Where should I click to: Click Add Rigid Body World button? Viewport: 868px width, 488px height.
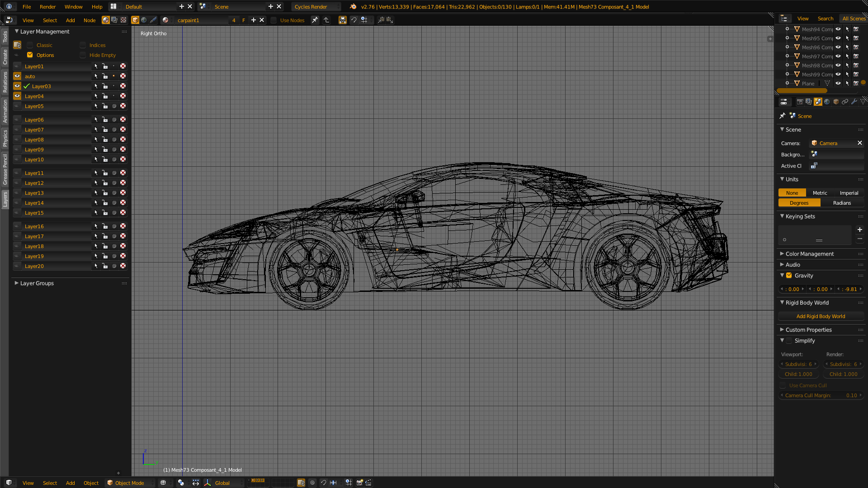pyautogui.click(x=821, y=316)
